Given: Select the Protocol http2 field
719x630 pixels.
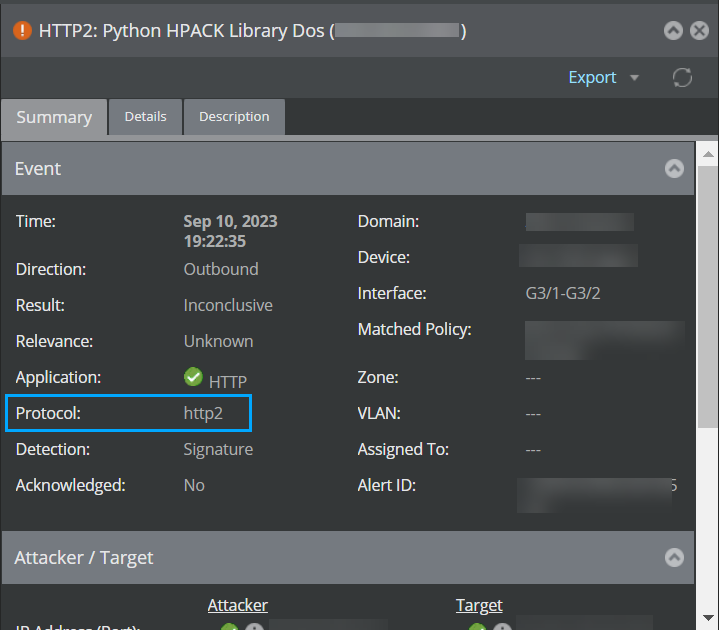Looking at the screenshot, I should (128, 413).
